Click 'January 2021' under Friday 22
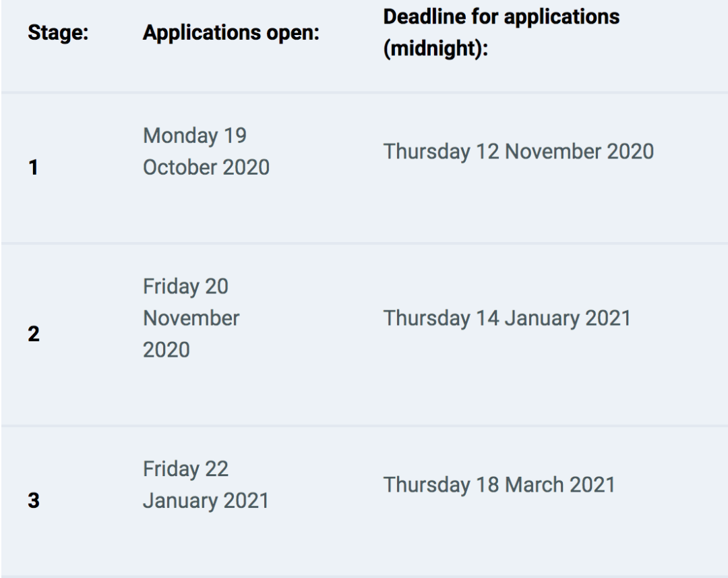 point(206,500)
